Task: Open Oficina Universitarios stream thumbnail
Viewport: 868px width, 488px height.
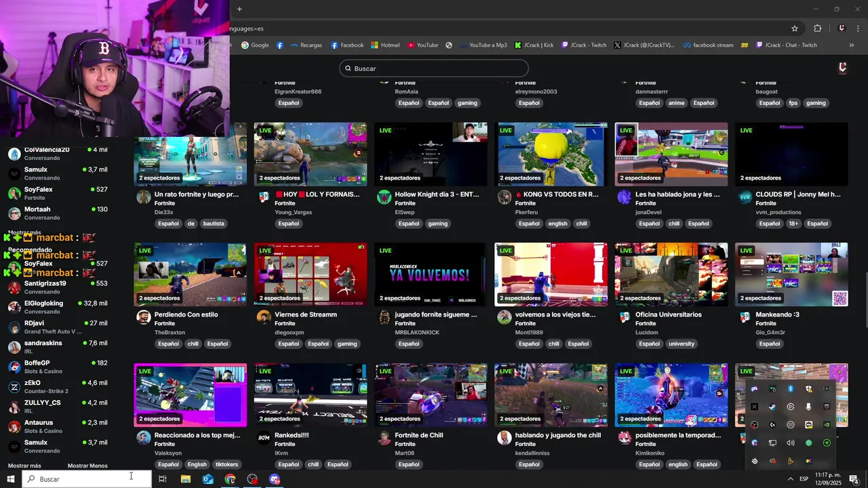Action: 671,274
